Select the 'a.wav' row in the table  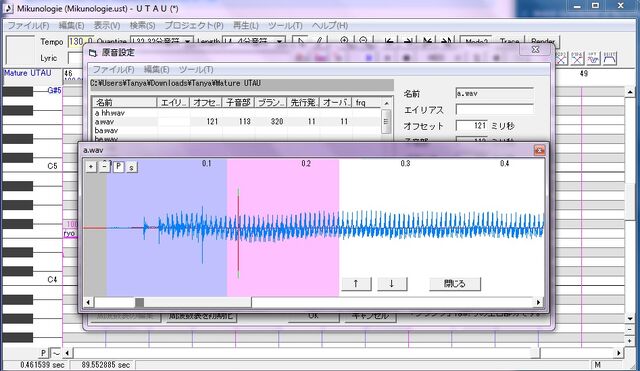[237, 122]
